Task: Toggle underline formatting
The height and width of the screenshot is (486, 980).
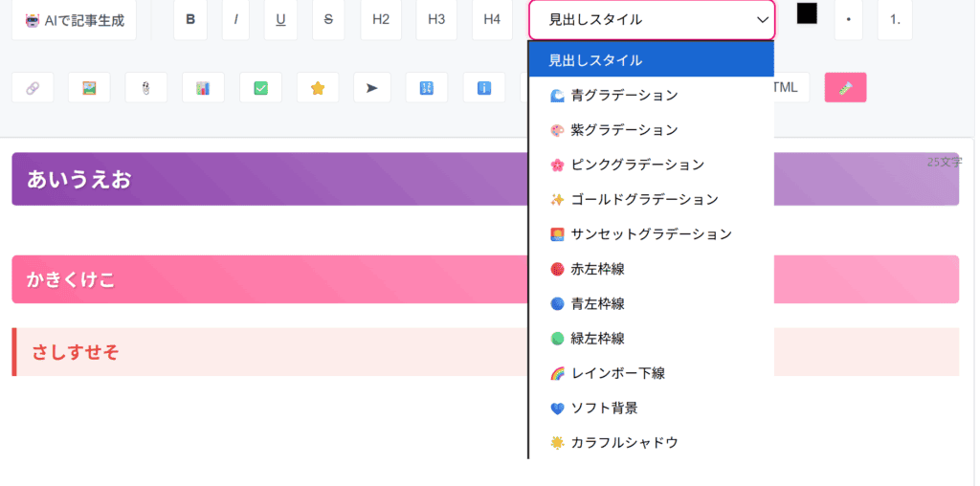Action: click(280, 19)
